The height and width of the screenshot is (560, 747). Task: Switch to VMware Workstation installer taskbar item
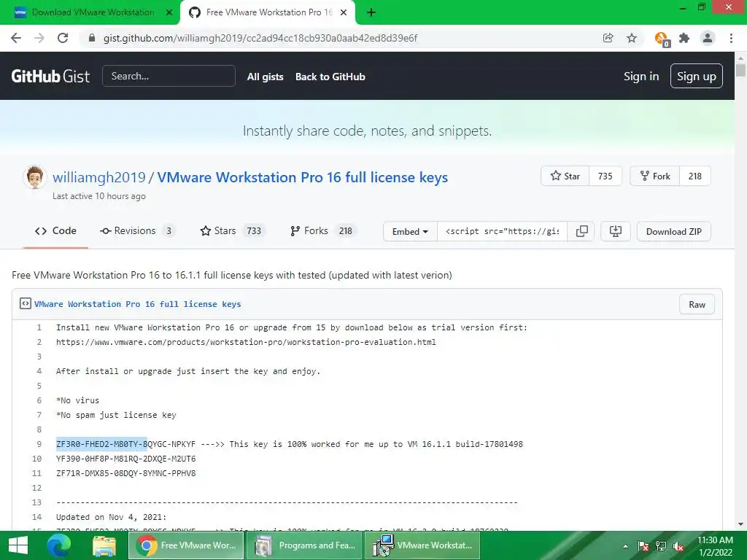click(x=422, y=545)
